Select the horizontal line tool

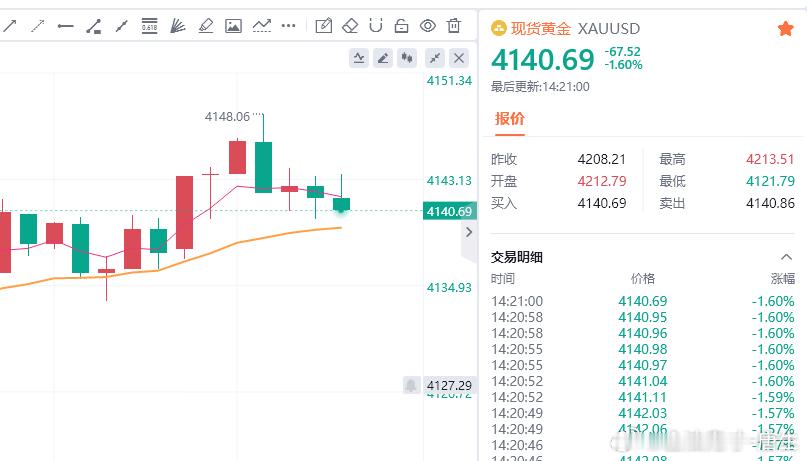click(x=65, y=26)
